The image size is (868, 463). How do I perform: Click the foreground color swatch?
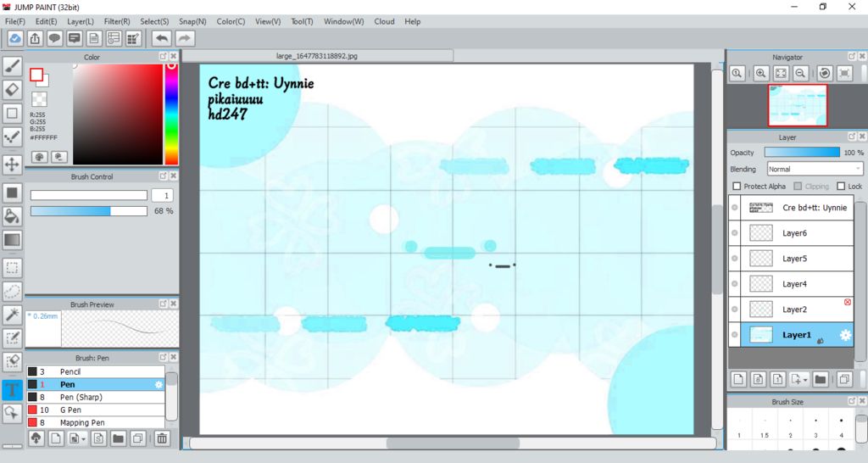36,75
